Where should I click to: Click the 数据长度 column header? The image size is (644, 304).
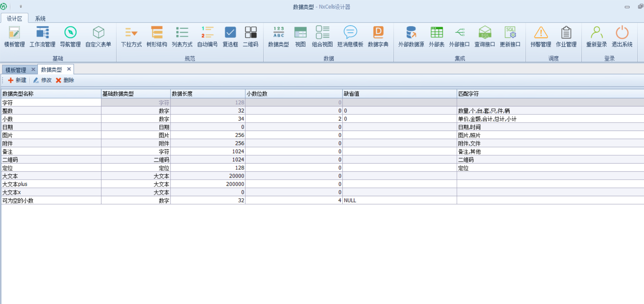pos(207,94)
